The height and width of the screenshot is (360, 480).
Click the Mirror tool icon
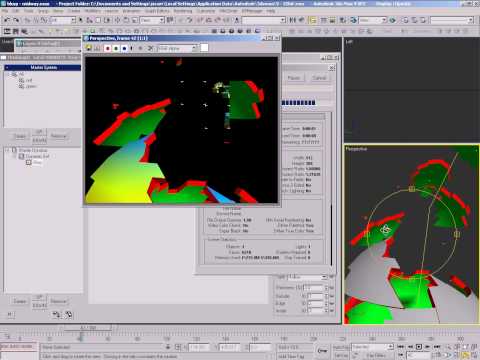(292, 20)
